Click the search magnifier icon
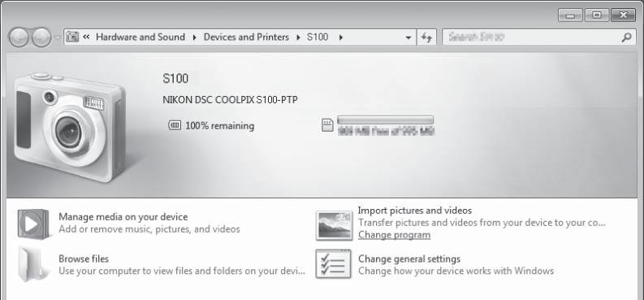Image resolution: width=644 pixels, height=300 pixels. (x=627, y=37)
